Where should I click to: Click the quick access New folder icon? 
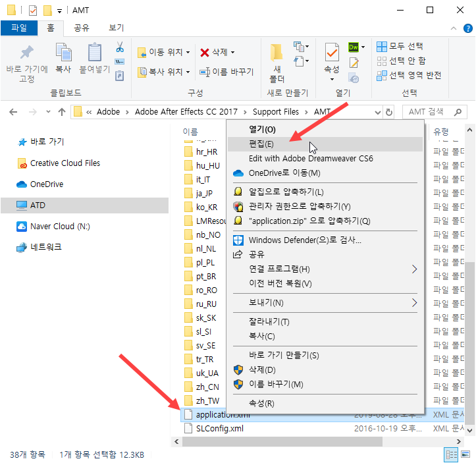click(47, 10)
